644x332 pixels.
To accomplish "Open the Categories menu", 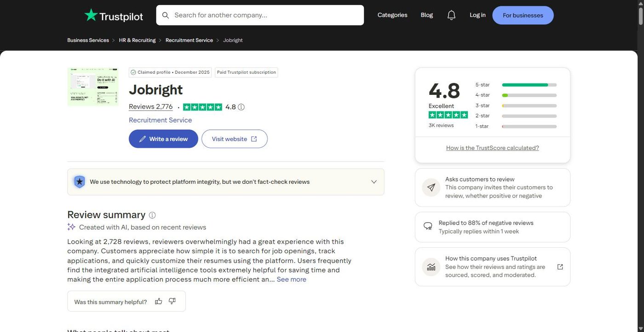I will (x=392, y=15).
